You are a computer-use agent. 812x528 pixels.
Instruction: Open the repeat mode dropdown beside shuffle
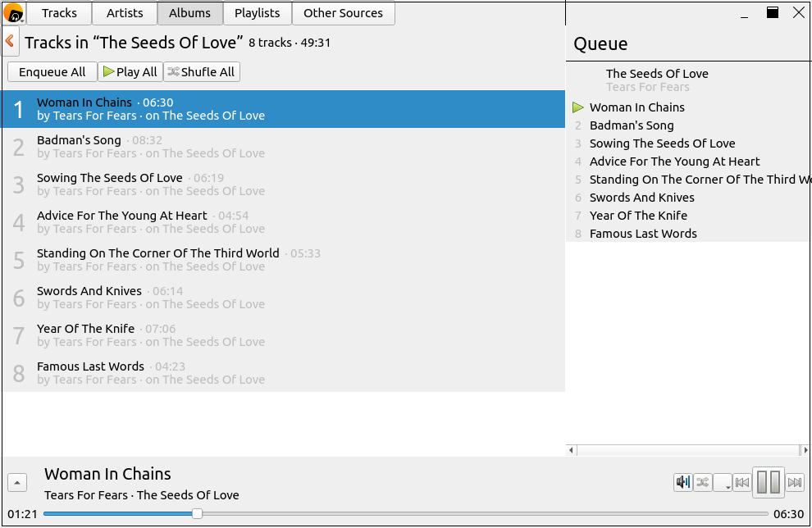[x=723, y=482]
